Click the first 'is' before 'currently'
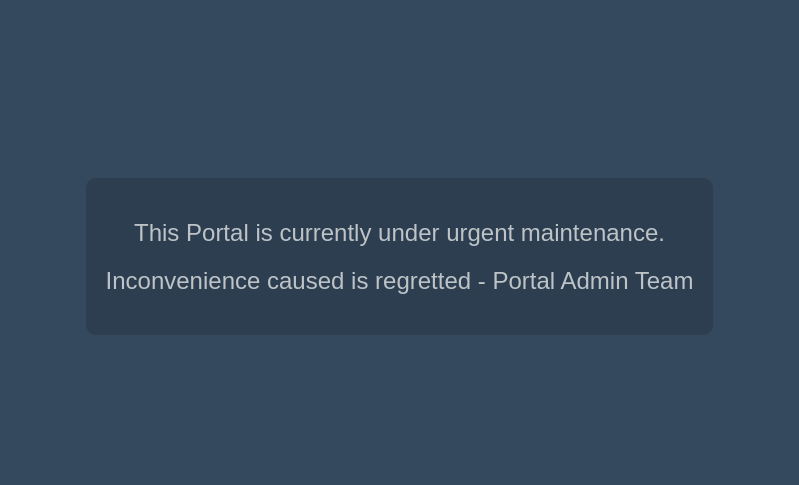This screenshot has width=799, height=485. 264,233
